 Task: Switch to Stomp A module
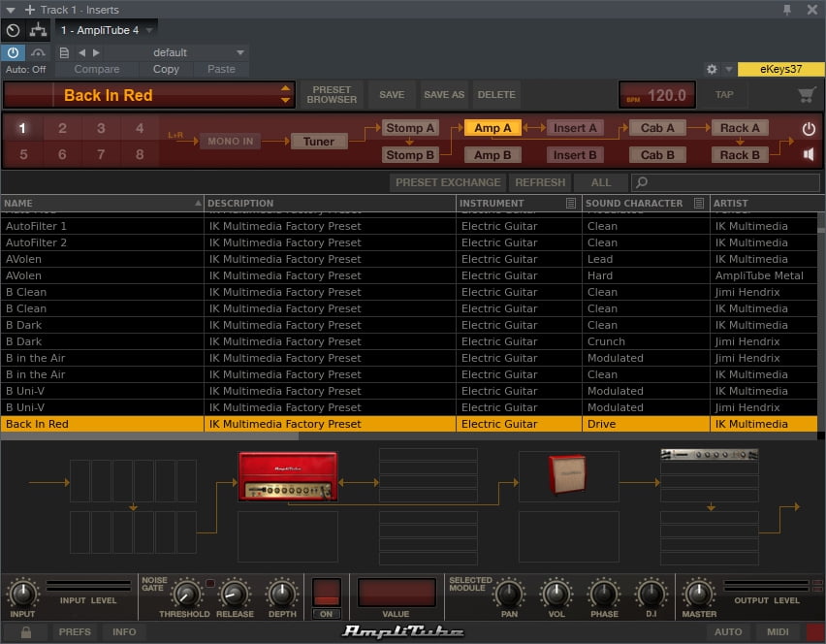click(410, 128)
